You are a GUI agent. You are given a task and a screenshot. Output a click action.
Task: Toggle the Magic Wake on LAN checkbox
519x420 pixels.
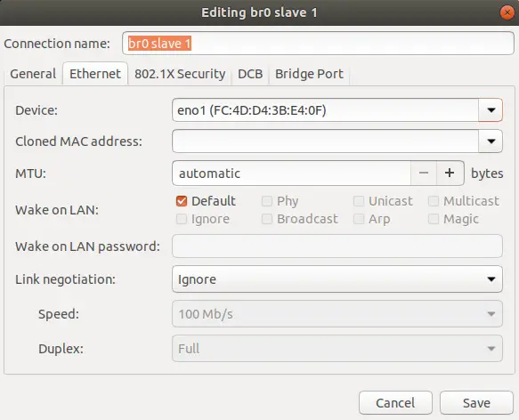(434, 219)
